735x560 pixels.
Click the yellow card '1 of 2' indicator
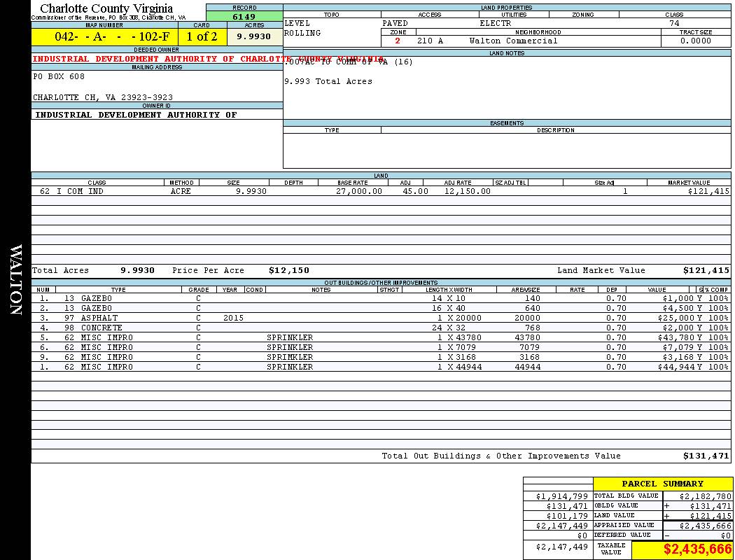click(202, 37)
